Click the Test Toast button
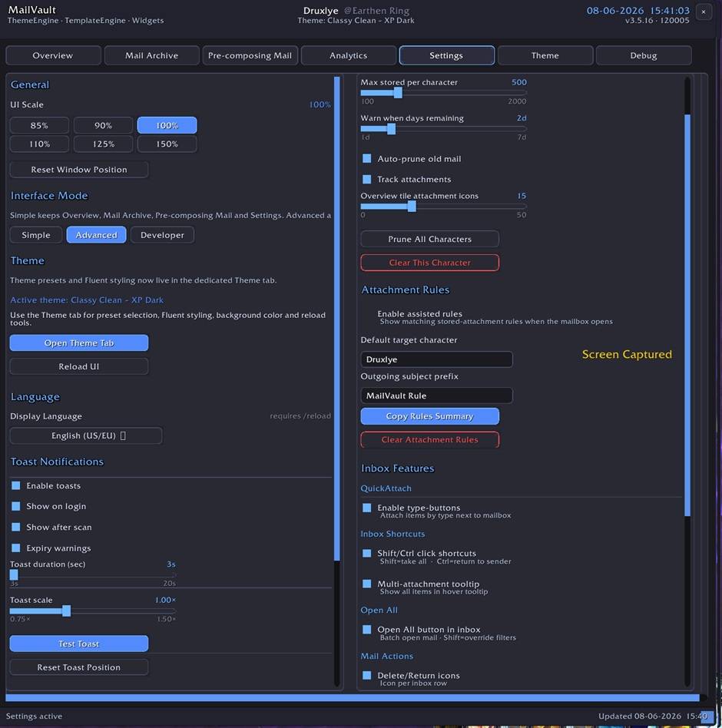 [x=79, y=644]
